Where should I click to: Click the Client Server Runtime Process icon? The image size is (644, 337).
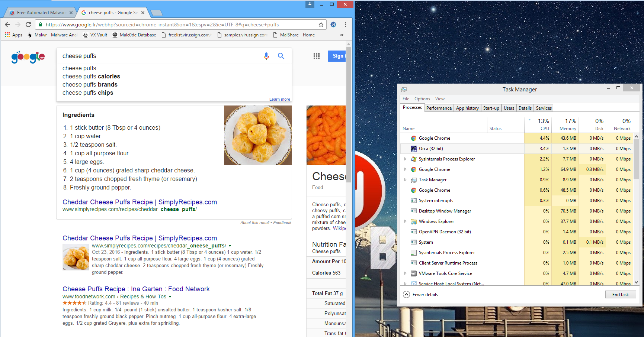(x=414, y=263)
